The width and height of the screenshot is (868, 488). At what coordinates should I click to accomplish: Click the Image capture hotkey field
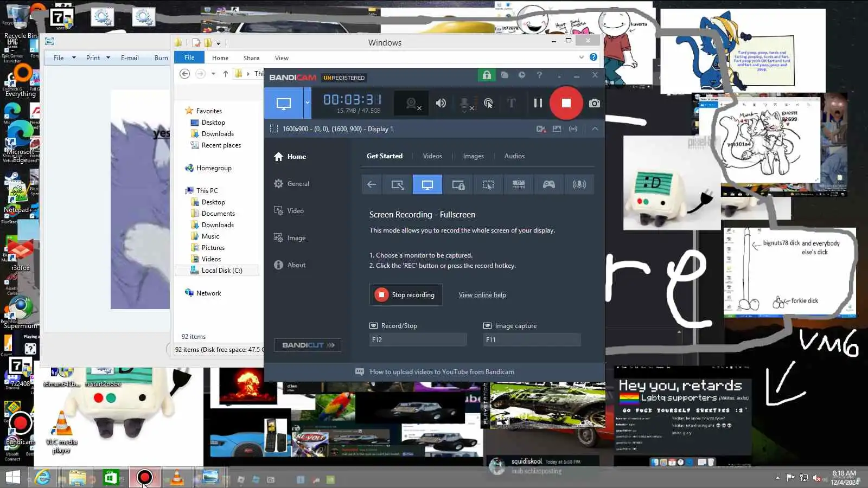pyautogui.click(x=532, y=340)
